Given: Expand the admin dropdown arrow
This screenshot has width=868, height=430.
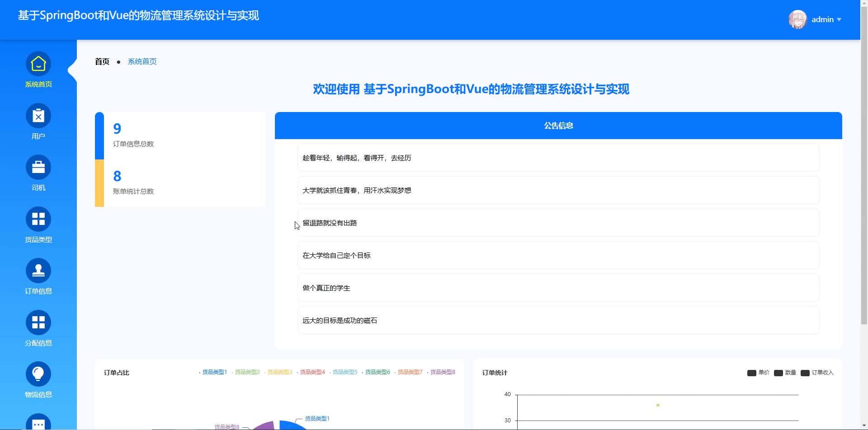Looking at the screenshot, I should coord(839,19).
